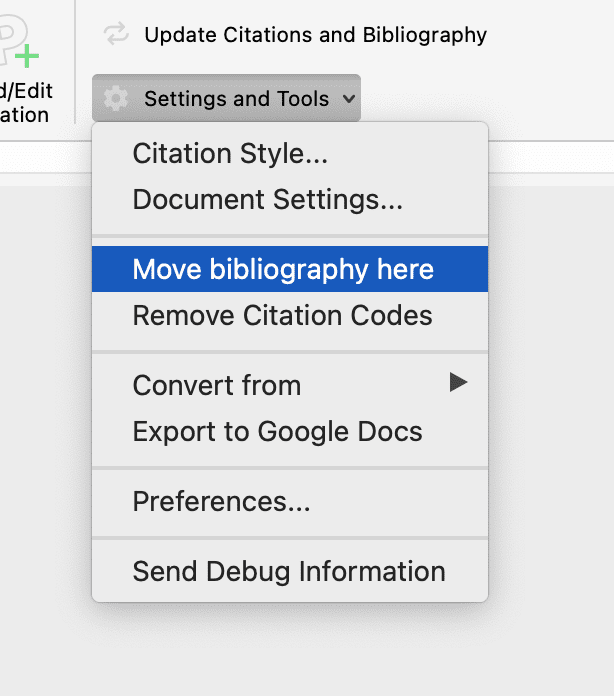Choose Document Settings... menu entry
Viewport: 614px width, 696px height.
pyautogui.click(x=267, y=200)
